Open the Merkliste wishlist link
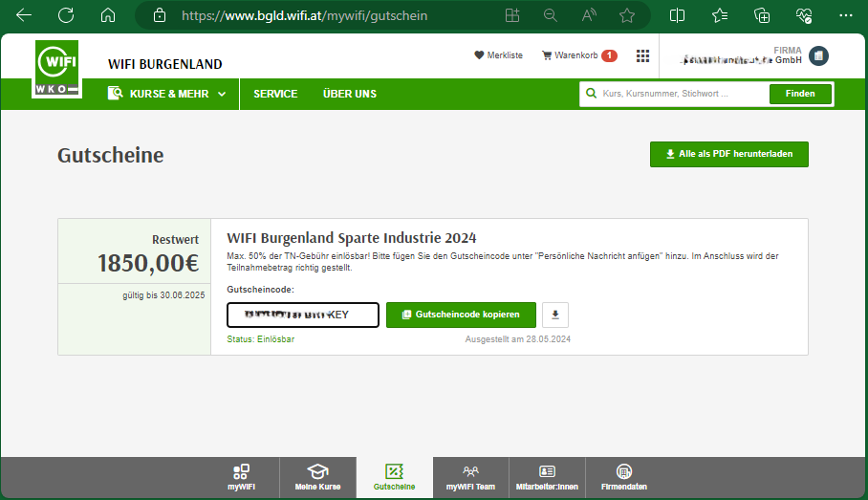This screenshot has width=868, height=500. click(498, 55)
